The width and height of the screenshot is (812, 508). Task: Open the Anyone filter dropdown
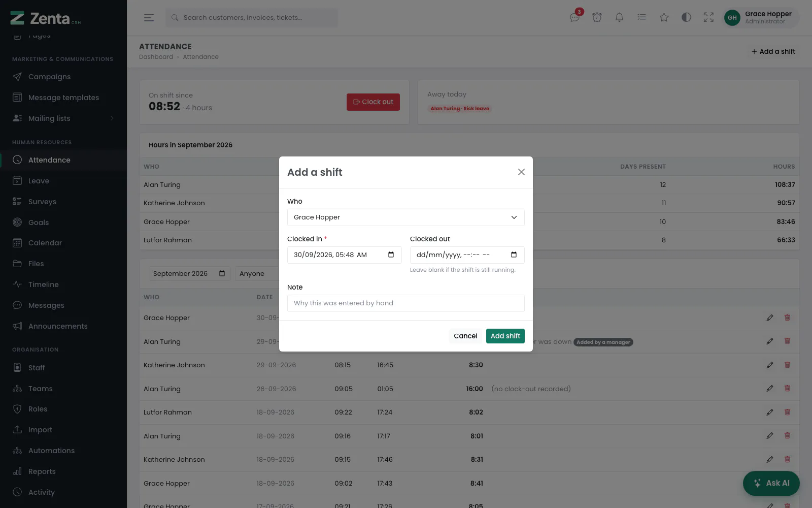(257, 274)
